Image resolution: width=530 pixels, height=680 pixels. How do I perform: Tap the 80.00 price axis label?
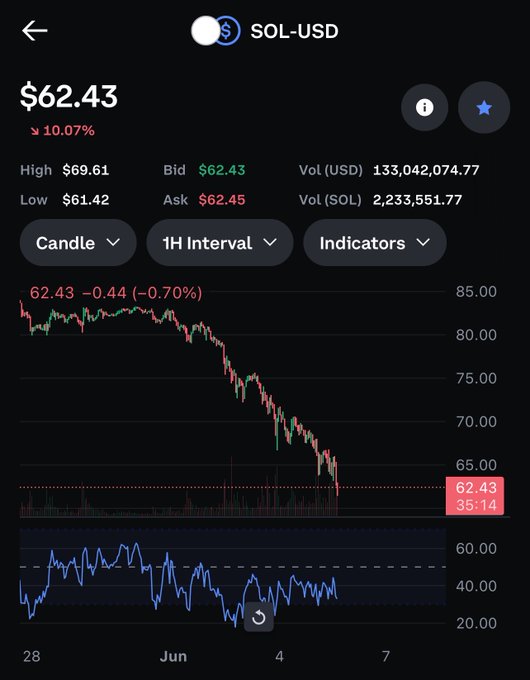pyautogui.click(x=476, y=335)
